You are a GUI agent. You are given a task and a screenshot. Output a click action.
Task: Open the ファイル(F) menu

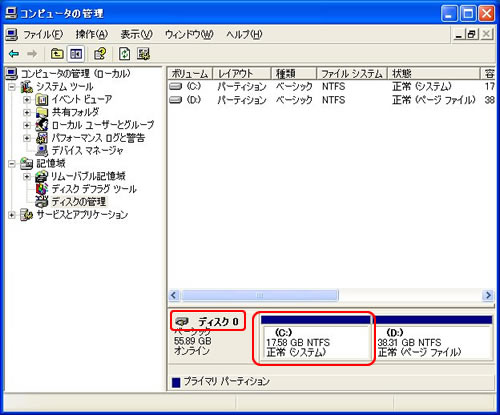43,34
